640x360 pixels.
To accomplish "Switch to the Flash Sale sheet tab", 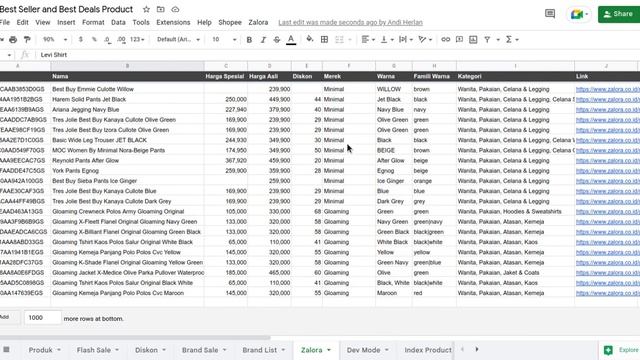I will (97, 350).
